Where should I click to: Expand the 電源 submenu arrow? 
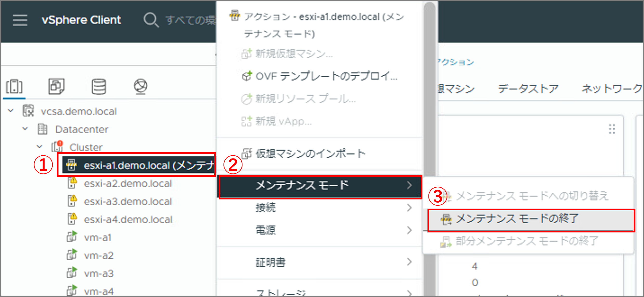pos(409,230)
